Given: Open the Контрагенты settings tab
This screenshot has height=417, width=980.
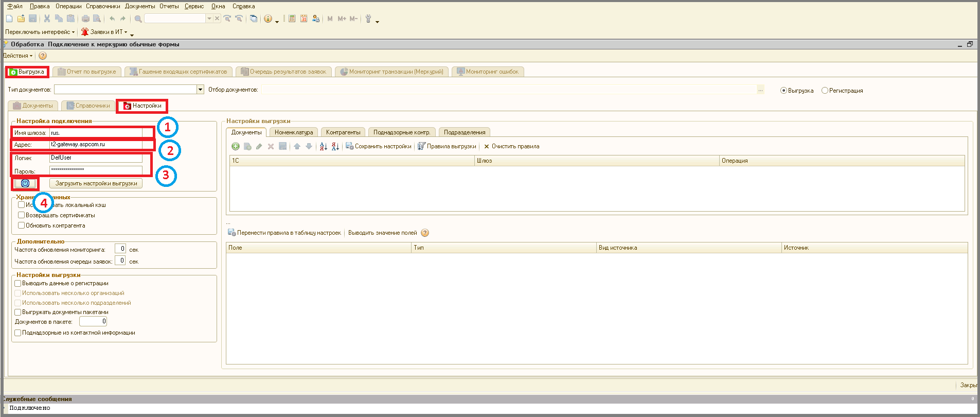Looking at the screenshot, I should pos(343,132).
